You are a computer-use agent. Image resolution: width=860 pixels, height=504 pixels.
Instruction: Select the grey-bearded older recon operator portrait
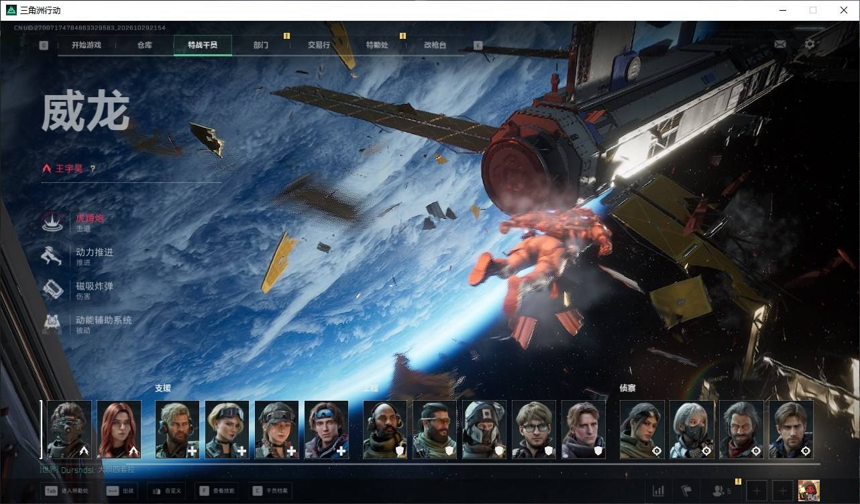741,430
